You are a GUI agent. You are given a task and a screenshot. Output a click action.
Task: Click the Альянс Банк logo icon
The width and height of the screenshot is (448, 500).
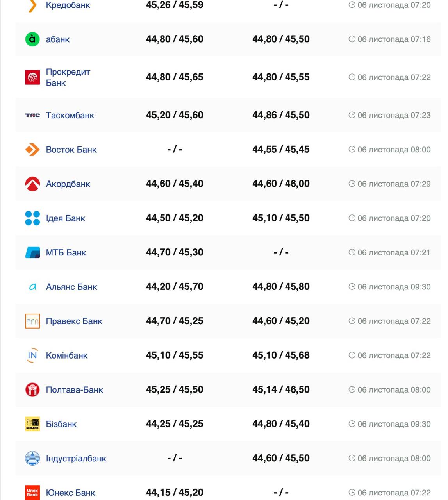tap(32, 287)
